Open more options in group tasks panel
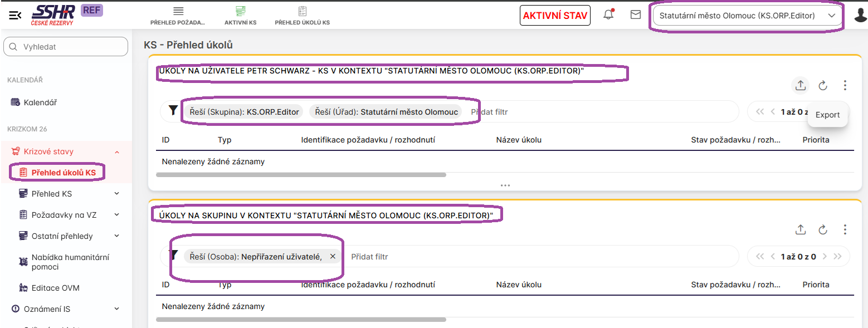The width and height of the screenshot is (868, 328). point(845,229)
